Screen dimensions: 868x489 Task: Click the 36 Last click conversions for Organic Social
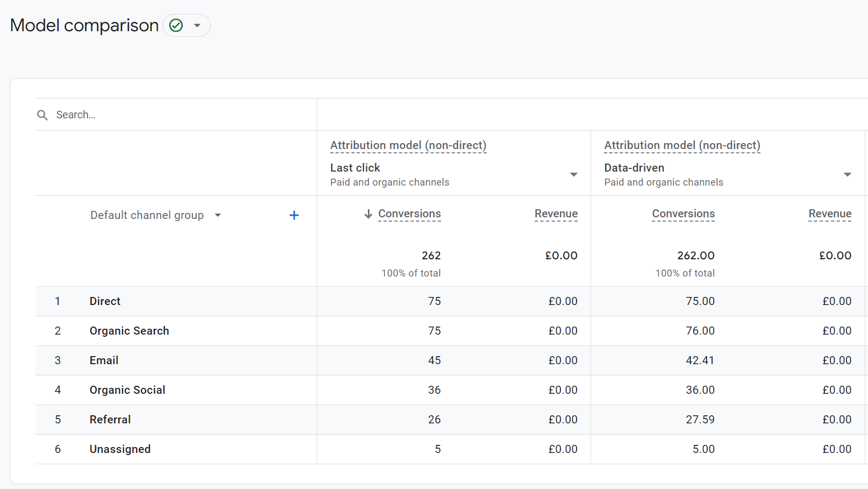[435, 390]
